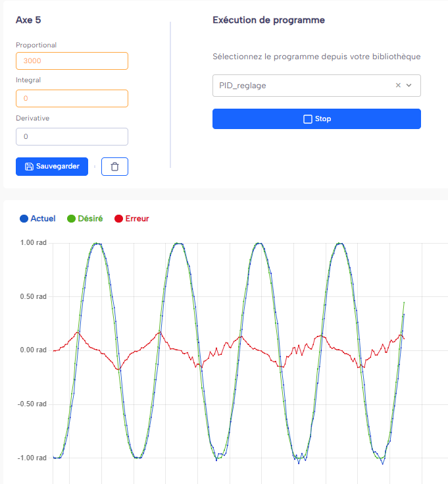Click the red Erreur legend circle

coord(119,219)
